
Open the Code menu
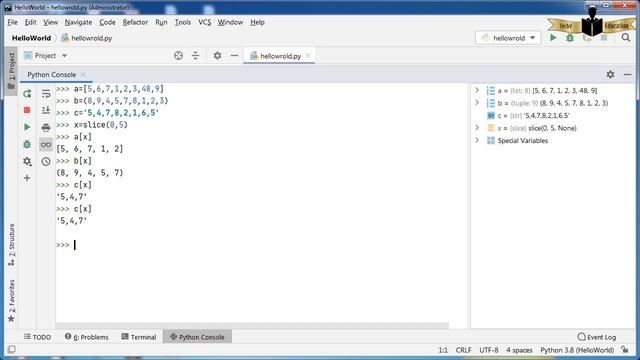(x=107, y=22)
